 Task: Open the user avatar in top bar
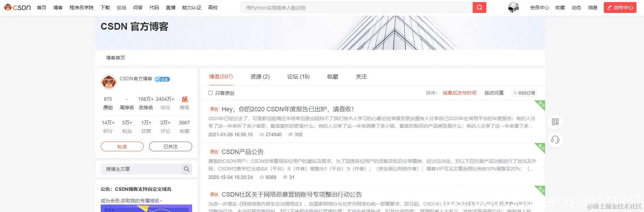click(513, 8)
